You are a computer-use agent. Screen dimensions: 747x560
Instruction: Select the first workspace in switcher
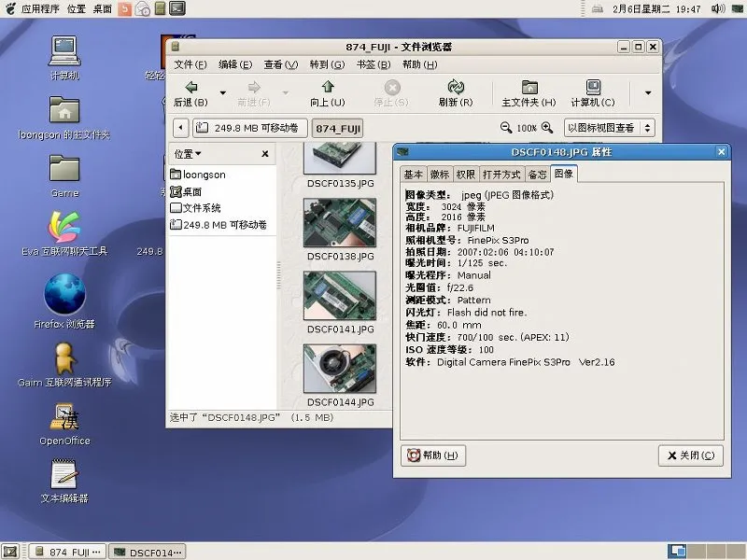click(x=676, y=551)
